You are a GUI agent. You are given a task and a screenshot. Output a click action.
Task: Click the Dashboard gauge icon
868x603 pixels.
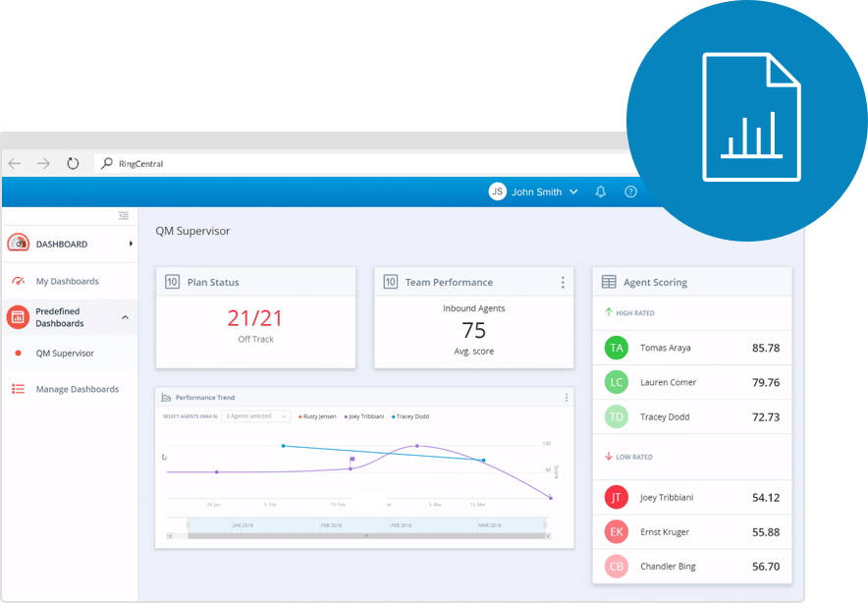pyautogui.click(x=18, y=244)
